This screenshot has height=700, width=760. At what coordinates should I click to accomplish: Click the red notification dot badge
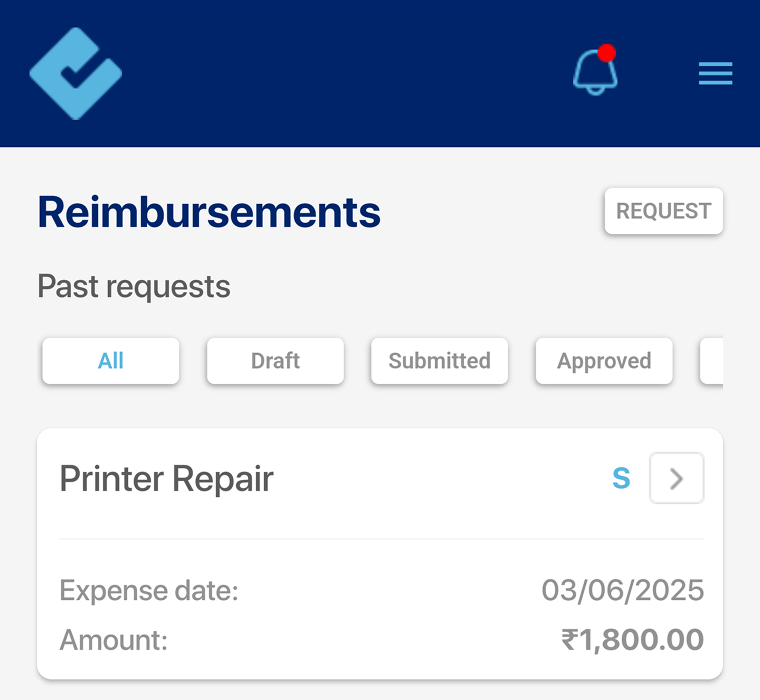point(607,53)
